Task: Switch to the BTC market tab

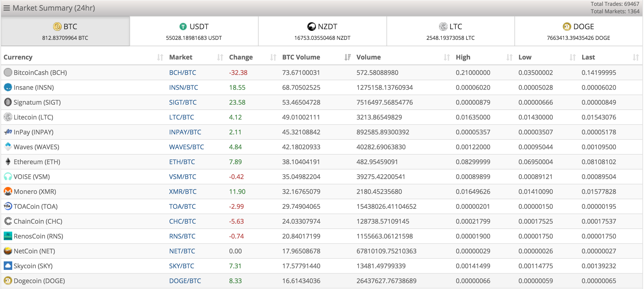Action: 65,31
